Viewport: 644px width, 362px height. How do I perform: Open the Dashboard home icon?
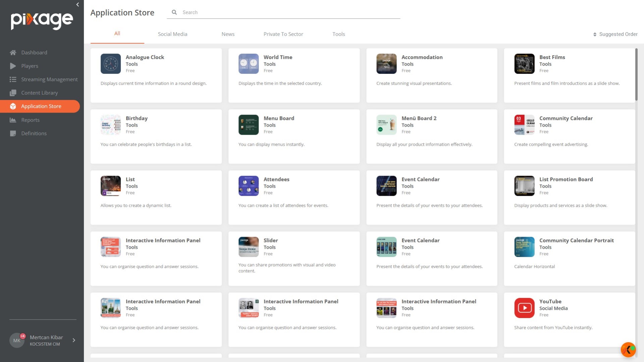pyautogui.click(x=13, y=53)
